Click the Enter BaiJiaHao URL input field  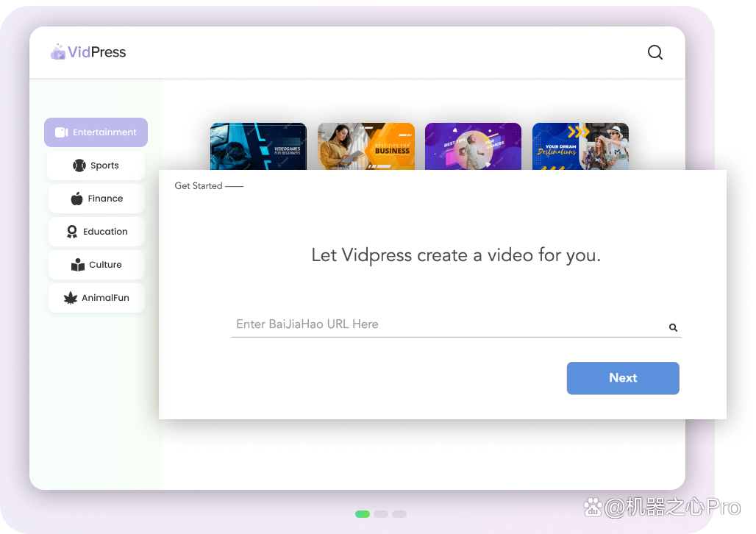pos(441,324)
